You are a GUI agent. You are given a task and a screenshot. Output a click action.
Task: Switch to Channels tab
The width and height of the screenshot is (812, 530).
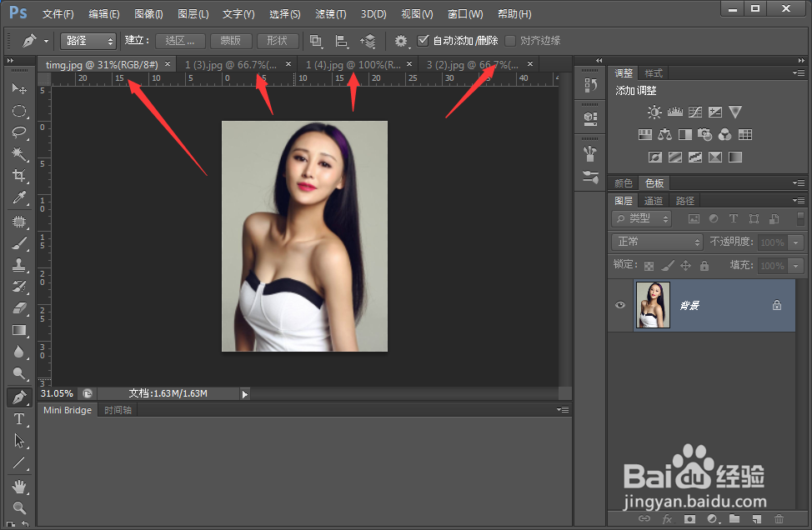point(654,201)
